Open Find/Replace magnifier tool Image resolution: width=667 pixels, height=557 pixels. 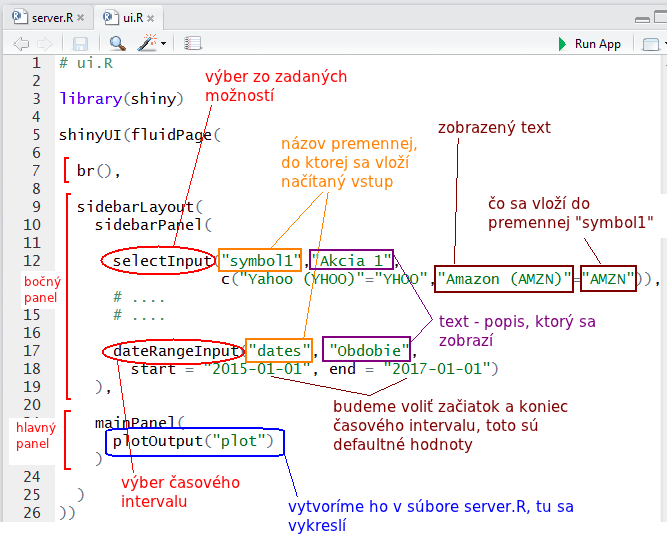pyautogui.click(x=117, y=43)
